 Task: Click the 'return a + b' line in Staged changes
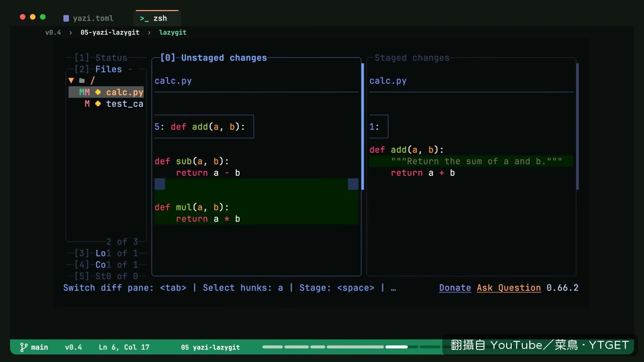(x=423, y=173)
